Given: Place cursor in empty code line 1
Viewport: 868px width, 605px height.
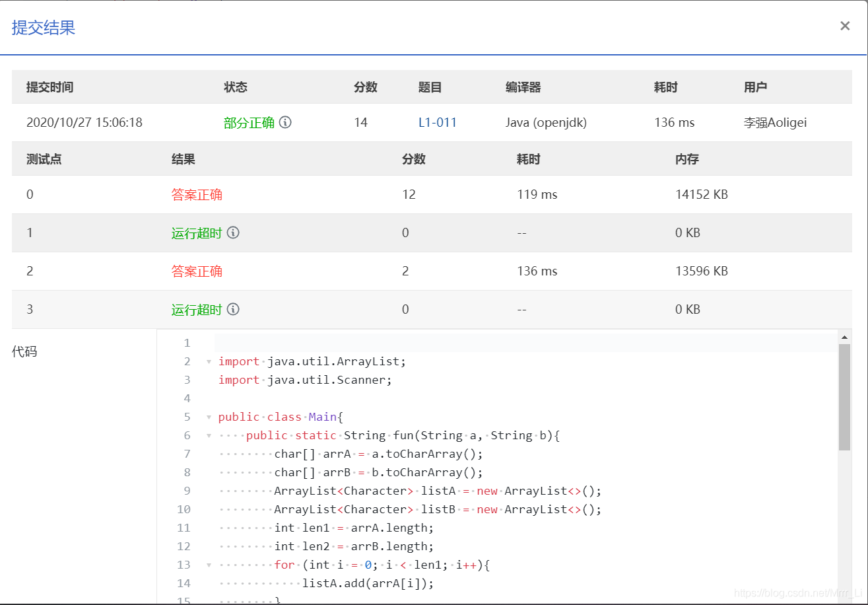Looking at the screenshot, I should [x=525, y=343].
